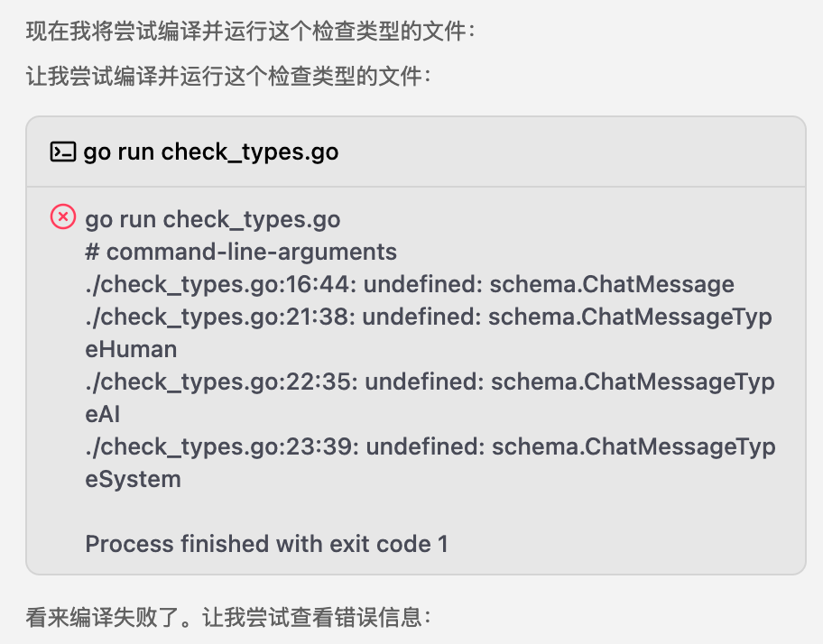
Task: Click the paragraph '看来编译失败了'
Action: pos(228,617)
